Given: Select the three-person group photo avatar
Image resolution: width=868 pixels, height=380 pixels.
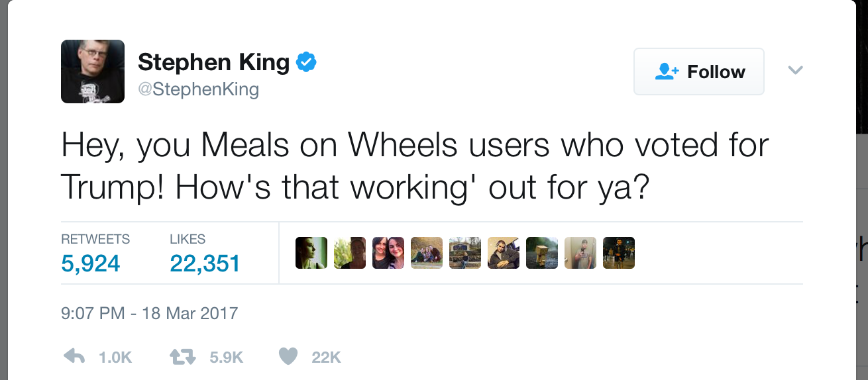Looking at the screenshot, I should (427, 253).
